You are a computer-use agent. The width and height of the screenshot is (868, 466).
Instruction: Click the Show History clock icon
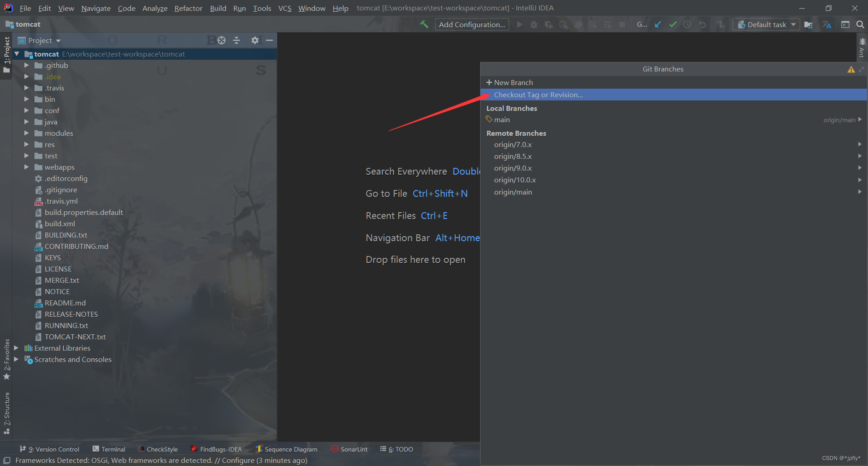point(687,24)
